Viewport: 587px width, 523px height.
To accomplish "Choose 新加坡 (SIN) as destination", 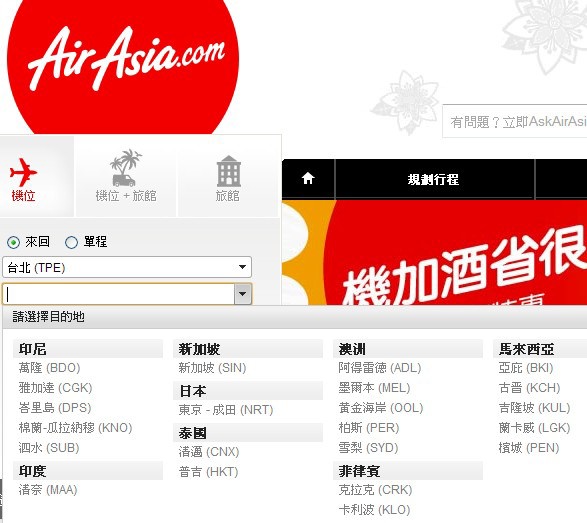I will (x=212, y=368).
